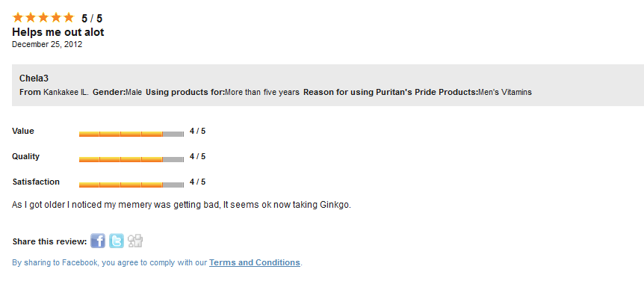Click the overall 5 / 5 score text
Image resolution: width=644 pixels, height=284 pixels.
click(92, 19)
